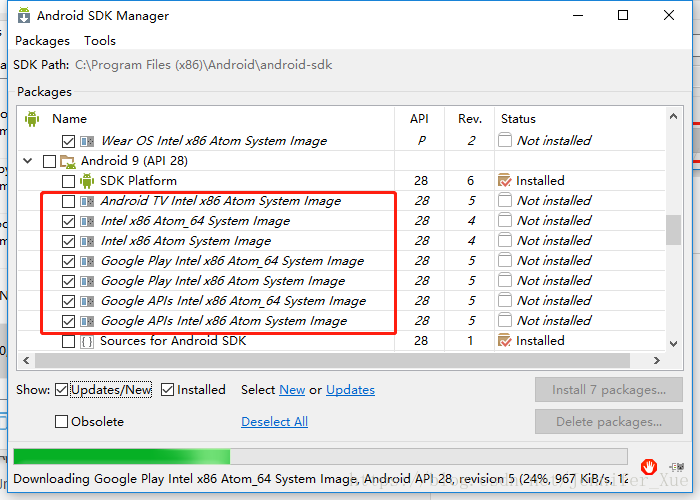Click Not installed icon for Intel x86 Atom_64 row
This screenshot has height=500, width=700.
(505, 220)
